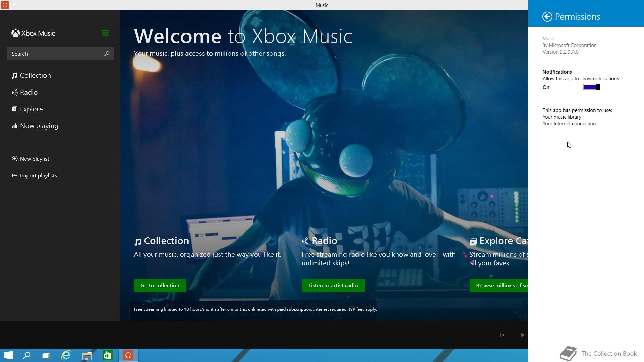This screenshot has width=644, height=362.
Task: Select the Music app taskbar icon
Action: coord(128,355)
